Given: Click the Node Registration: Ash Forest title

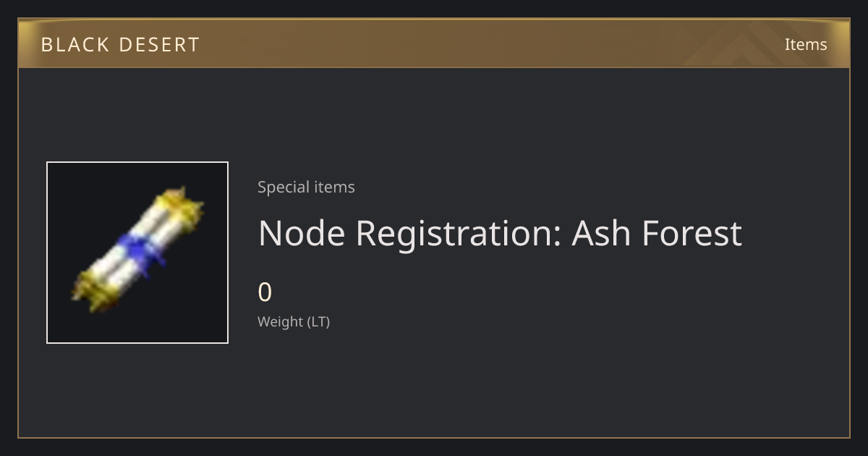Looking at the screenshot, I should tap(500, 233).
